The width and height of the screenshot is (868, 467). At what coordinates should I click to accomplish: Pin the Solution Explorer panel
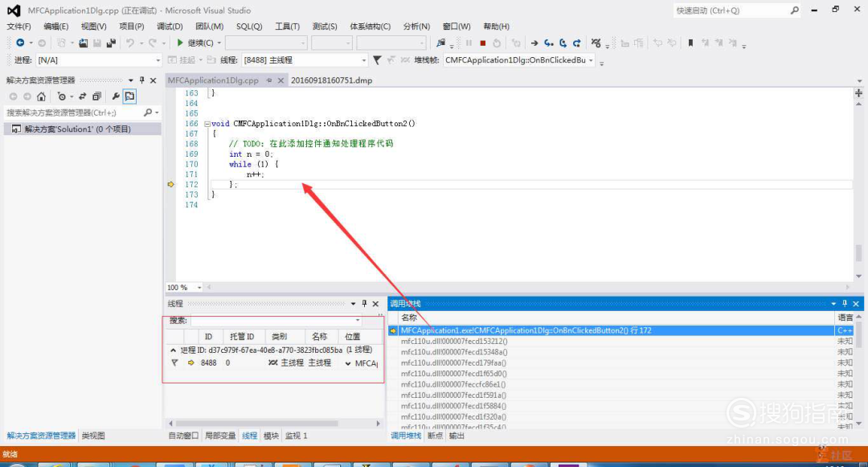pos(141,80)
